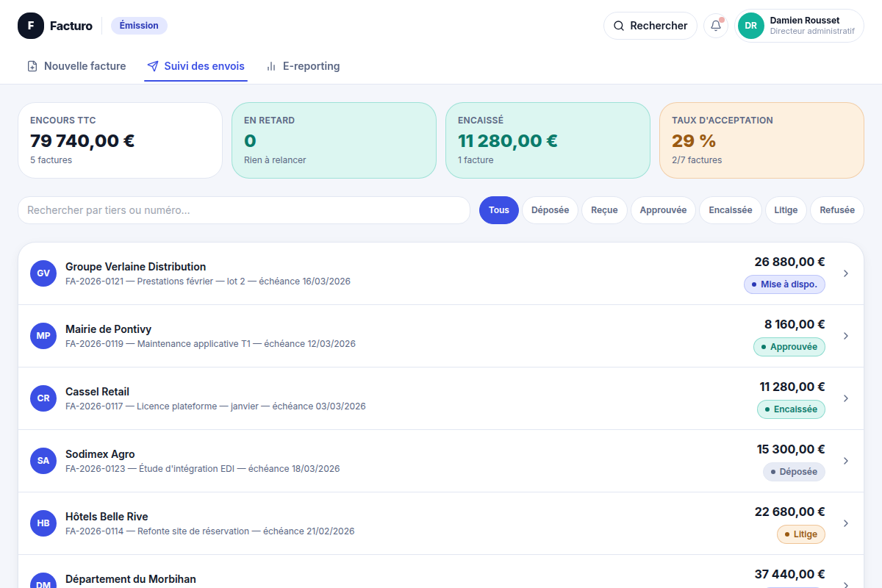Filter invoices by Encaissée
Viewport: 882px width, 588px height.
coord(731,210)
